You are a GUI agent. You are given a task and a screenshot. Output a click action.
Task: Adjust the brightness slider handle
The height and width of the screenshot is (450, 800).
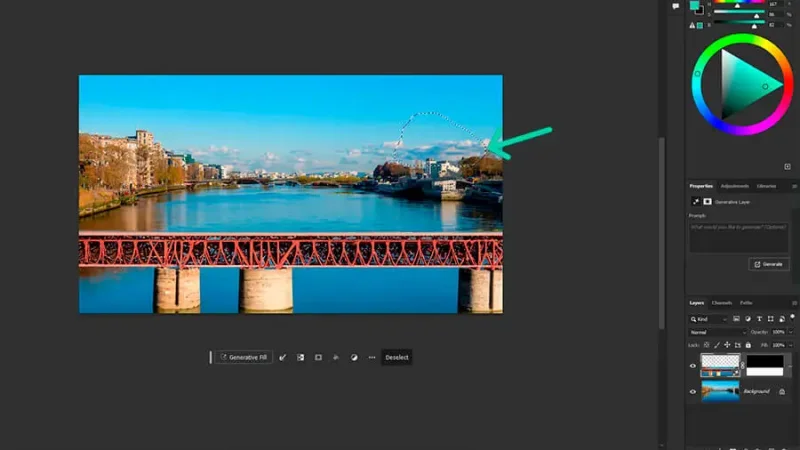pyautogui.click(x=754, y=27)
